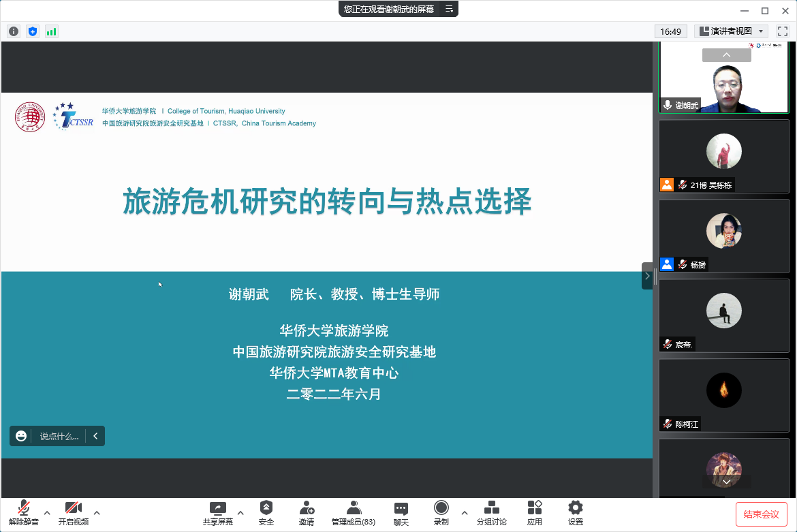Open the Security (安全) panel
This screenshot has height=532, width=797.
tap(266, 513)
